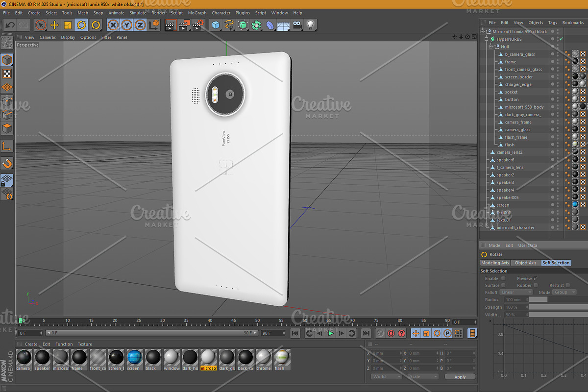The width and height of the screenshot is (588, 392).
Task: Add a Cube primitive object
Action: [216, 25]
